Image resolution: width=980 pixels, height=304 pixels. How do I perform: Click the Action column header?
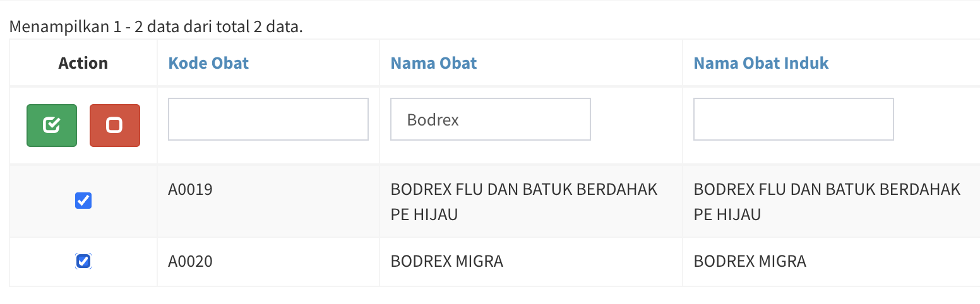coord(83,63)
